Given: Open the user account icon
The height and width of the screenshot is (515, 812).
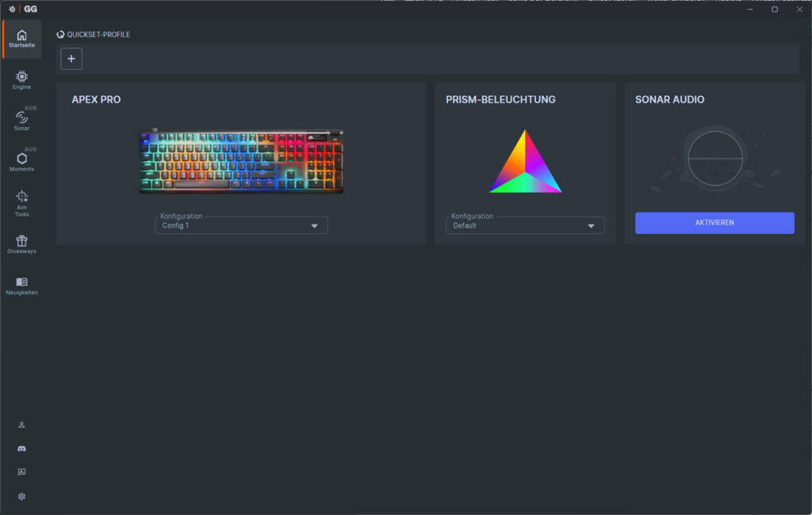Looking at the screenshot, I should tap(21, 425).
